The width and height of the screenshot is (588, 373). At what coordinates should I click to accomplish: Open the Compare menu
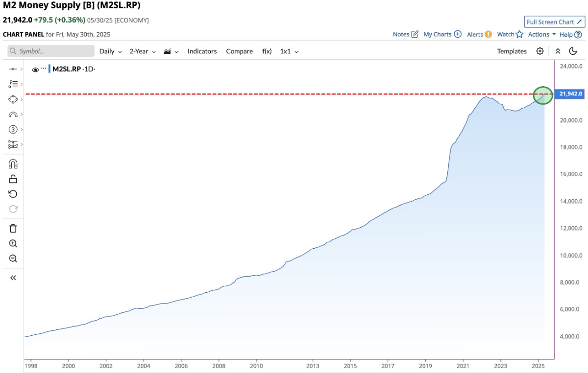pyautogui.click(x=240, y=51)
